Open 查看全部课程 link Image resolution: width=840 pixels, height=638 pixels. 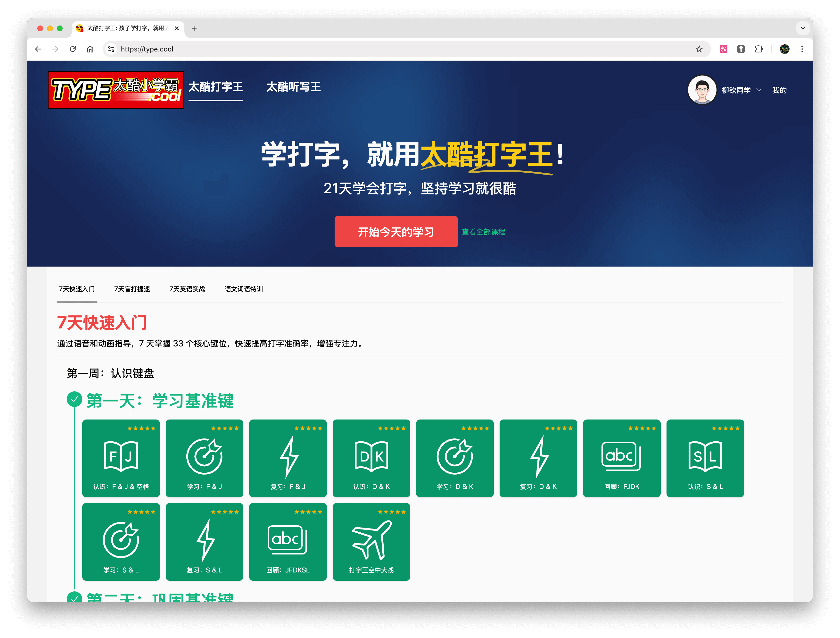pyautogui.click(x=483, y=232)
